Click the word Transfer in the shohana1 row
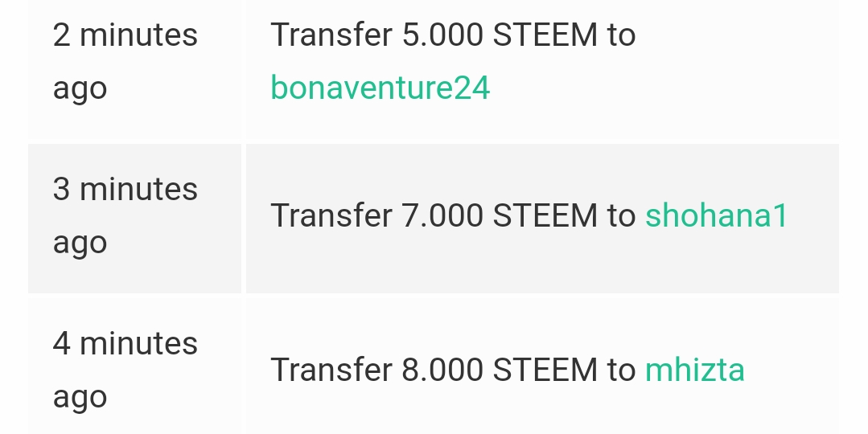This screenshot has width=868, height=434. (331, 215)
